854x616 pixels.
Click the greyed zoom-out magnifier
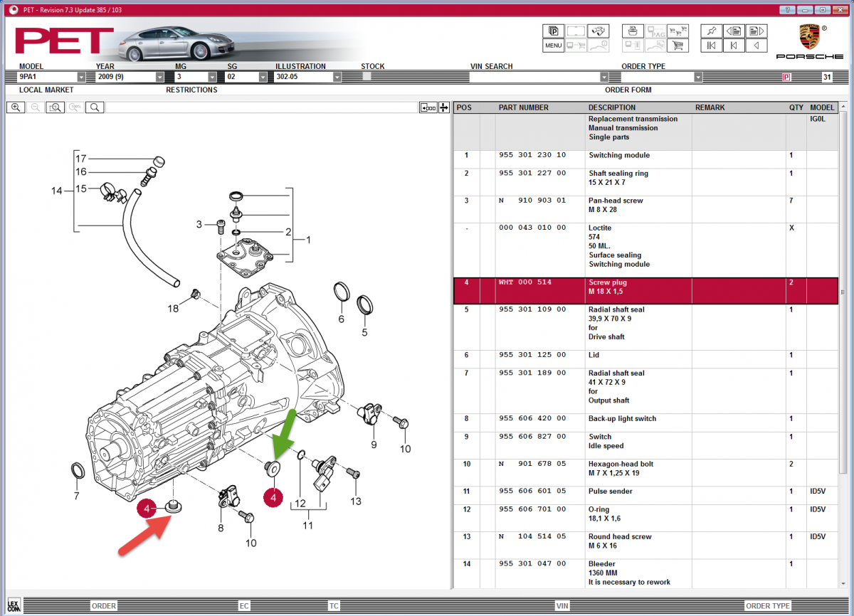[x=36, y=107]
